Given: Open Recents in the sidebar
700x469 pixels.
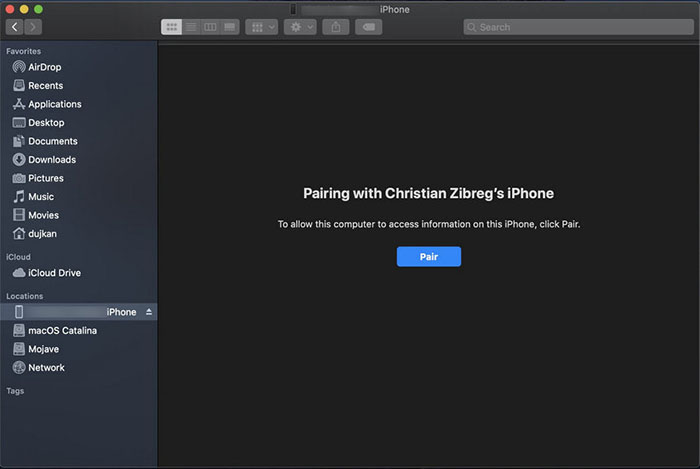Looking at the screenshot, I should coord(79,85).
